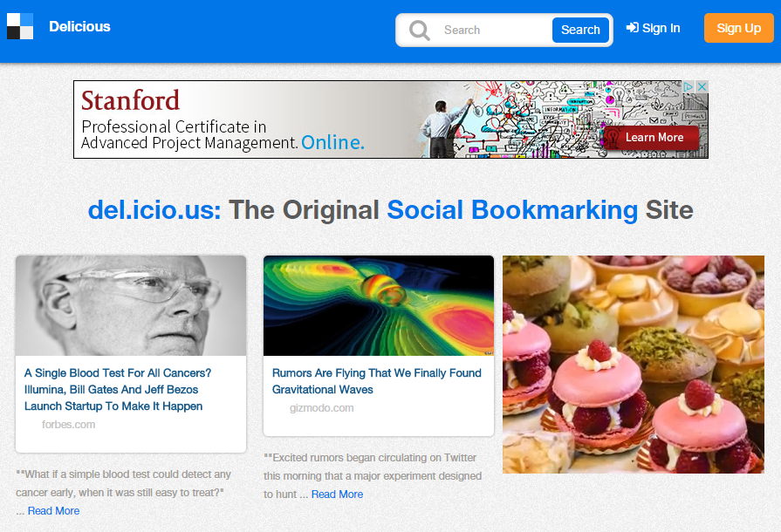Click the Delicious checkered logo icon
Screen dimensions: 781x532
(20, 26)
